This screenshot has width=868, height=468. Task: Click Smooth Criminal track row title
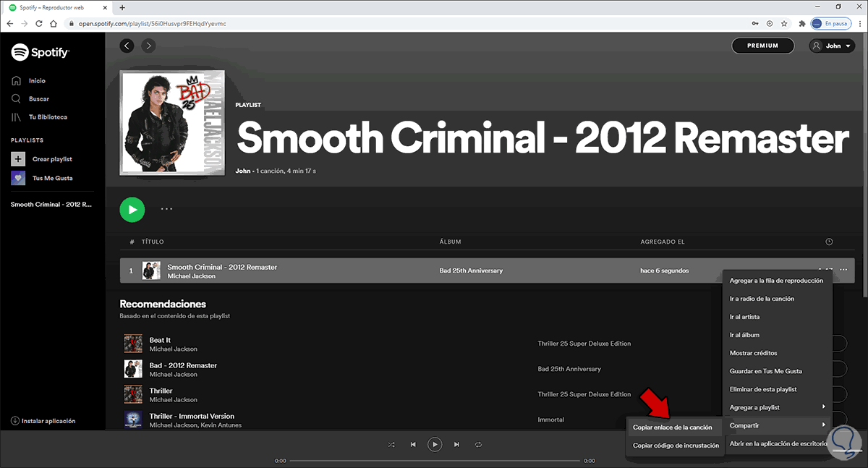222,267
